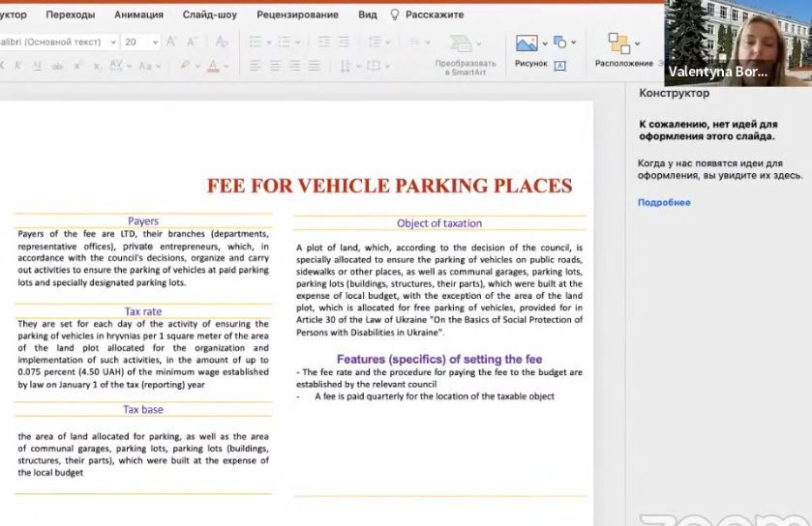Justify the text
Screen dimensions: 812x526
tap(315, 66)
